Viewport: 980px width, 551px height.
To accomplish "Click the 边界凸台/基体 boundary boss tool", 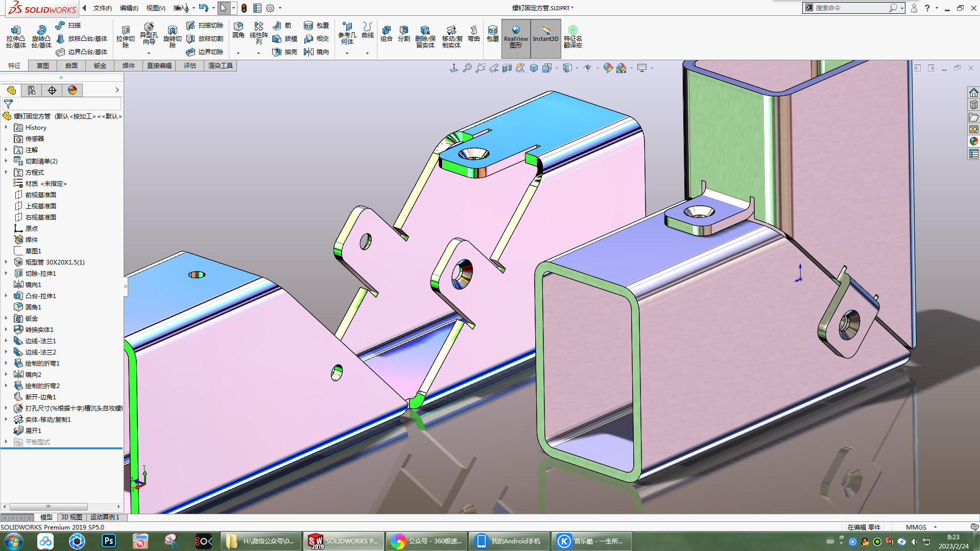I will point(82,52).
